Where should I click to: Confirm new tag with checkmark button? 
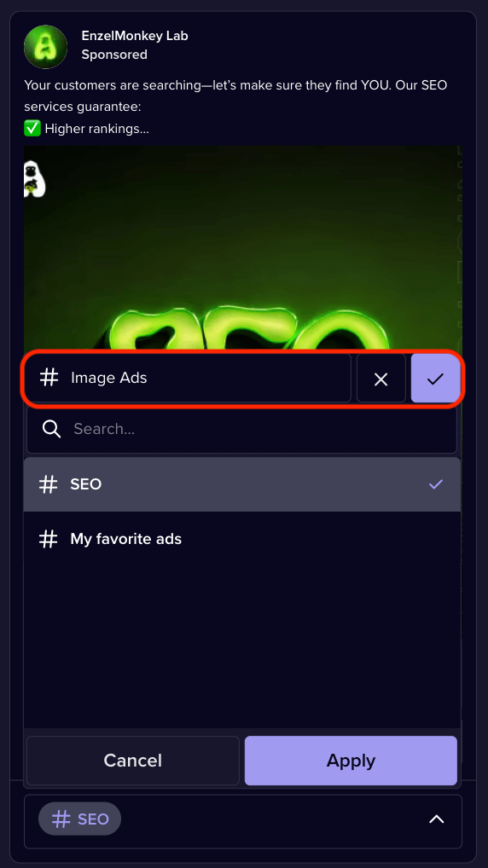coord(435,379)
